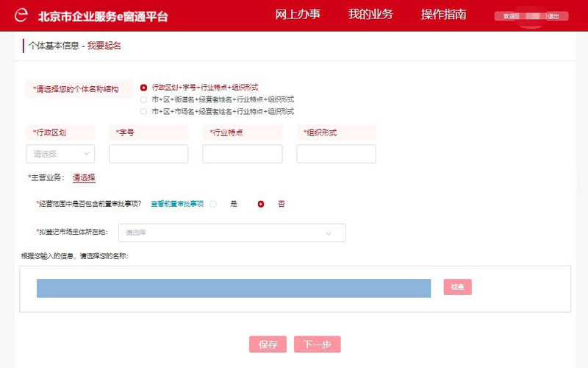
Task: Open the 行政区划 dropdown
Action: tap(60, 154)
